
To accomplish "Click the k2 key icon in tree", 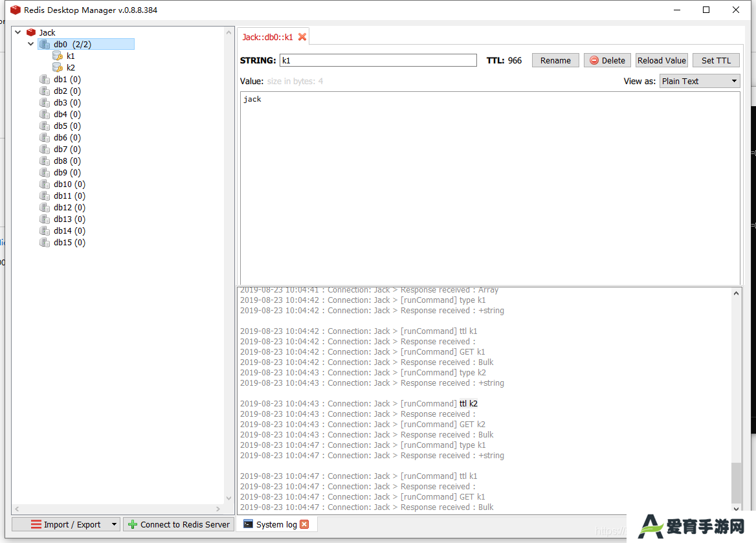I will pyautogui.click(x=58, y=67).
